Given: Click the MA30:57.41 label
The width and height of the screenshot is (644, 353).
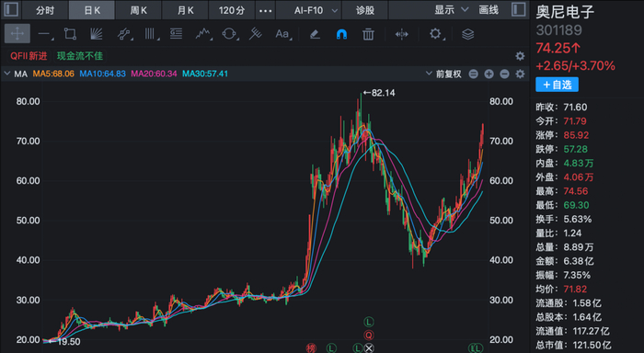Looking at the screenshot, I should (x=205, y=74).
